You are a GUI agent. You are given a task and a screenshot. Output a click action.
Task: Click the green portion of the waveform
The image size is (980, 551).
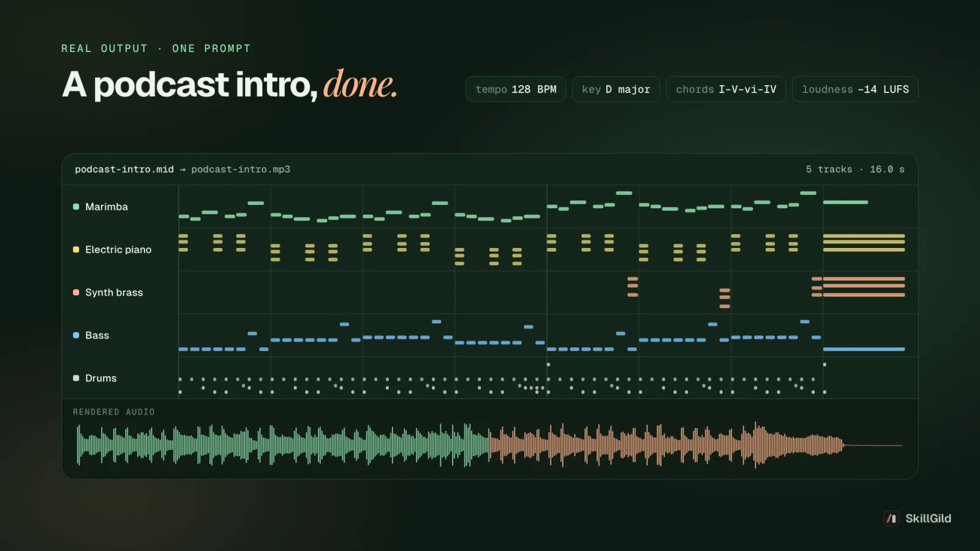point(283,445)
